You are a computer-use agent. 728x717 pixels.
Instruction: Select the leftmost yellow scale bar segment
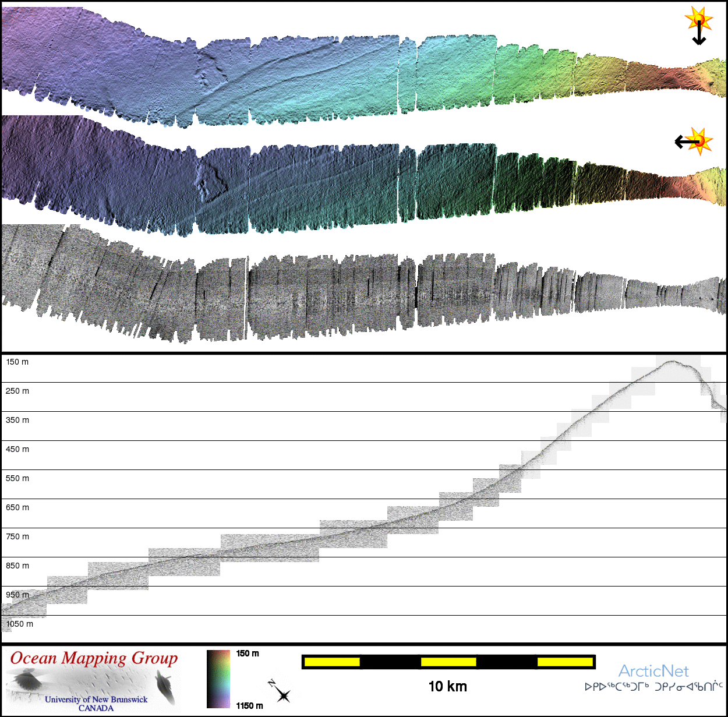point(332,662)
